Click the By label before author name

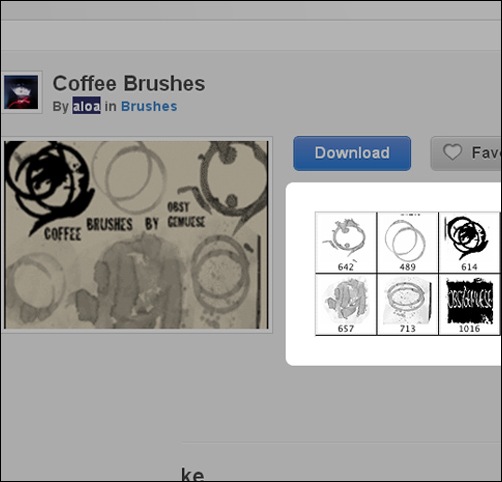click(x=61, y=107)
